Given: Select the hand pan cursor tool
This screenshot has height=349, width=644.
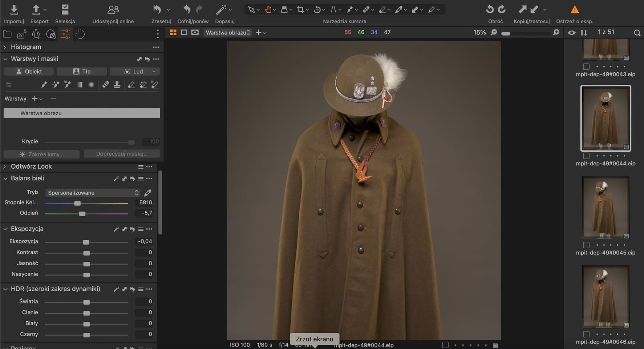Looking at the screenshot, I should click(x=268, y=10).
